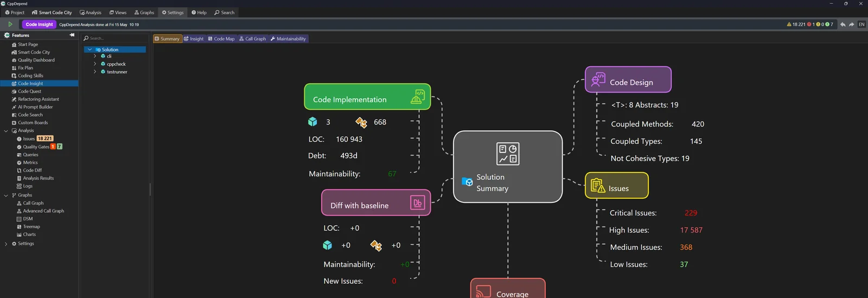Click the types icon beside 668
Image resolution: width=868 pixels, height=298 pixels.
click(x=361, y=122)
